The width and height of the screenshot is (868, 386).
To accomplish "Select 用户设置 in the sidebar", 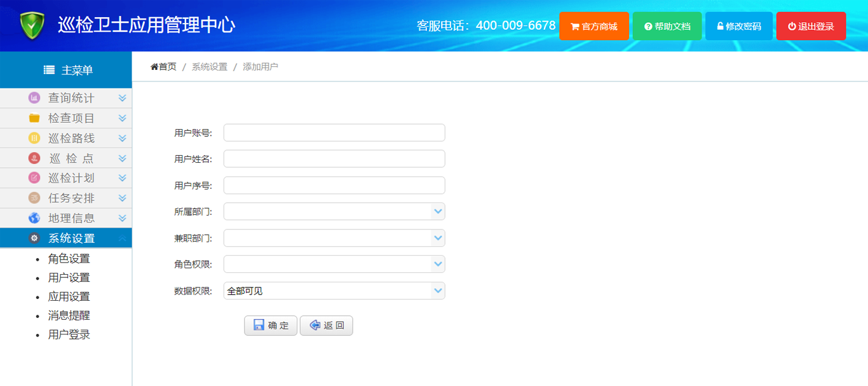I will tap(69, 278).
